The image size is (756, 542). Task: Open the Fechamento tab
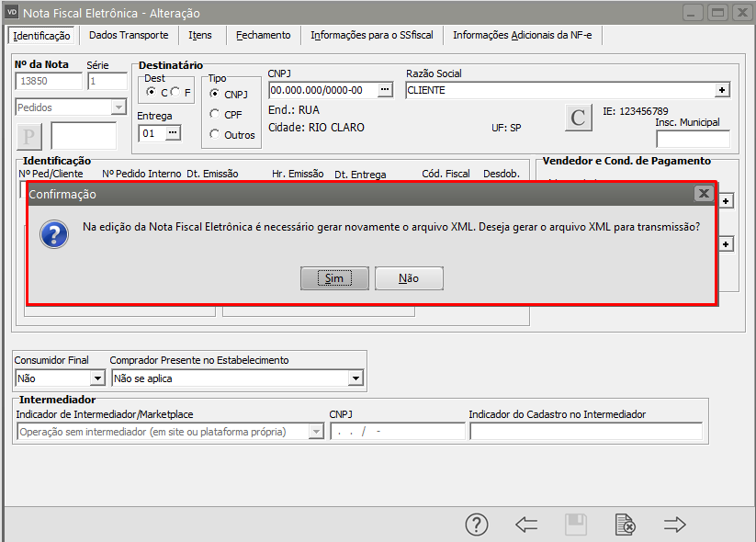tap(263, 35)
